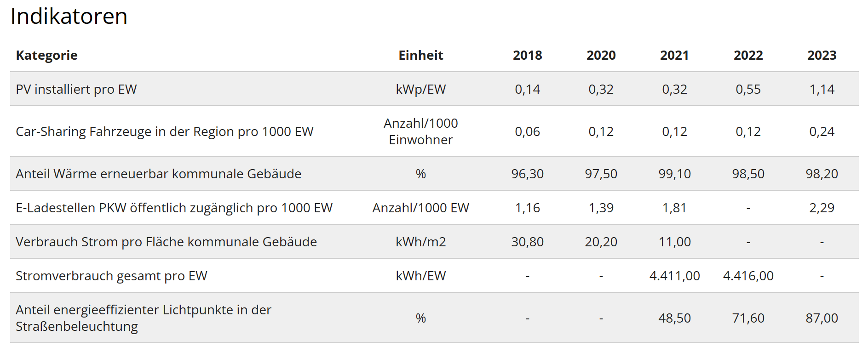Image resolution: width=868 pixels, height=352 pixels.
Task: Select the 2023 column header
Action: (x=822, y=55)
